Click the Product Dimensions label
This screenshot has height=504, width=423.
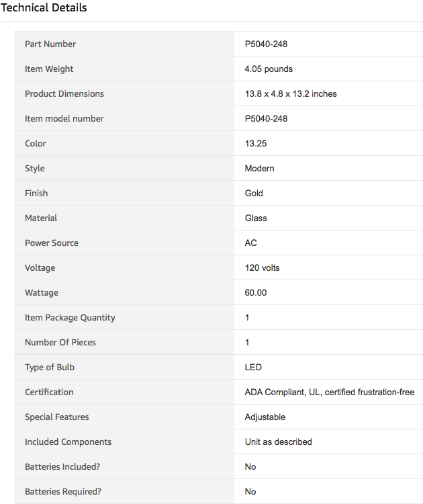(64, 94)
